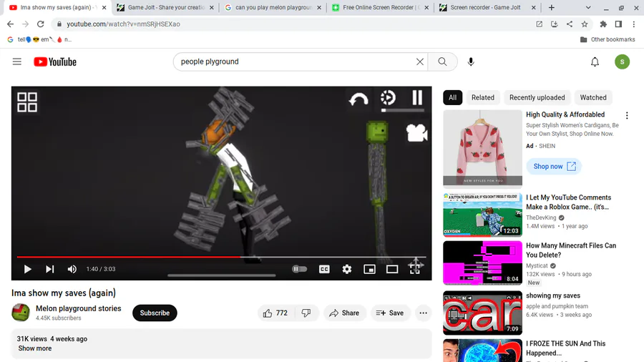The height and width of the screenshot is (362, 644).
Task: Share this page from address bar
Action: click(x=570, y=24)
